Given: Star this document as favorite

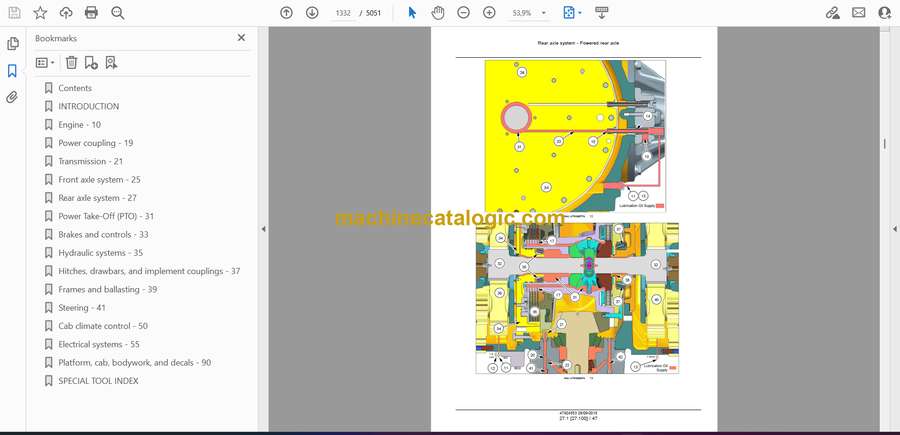Looking at the screenshot, I should pos(40,13).
